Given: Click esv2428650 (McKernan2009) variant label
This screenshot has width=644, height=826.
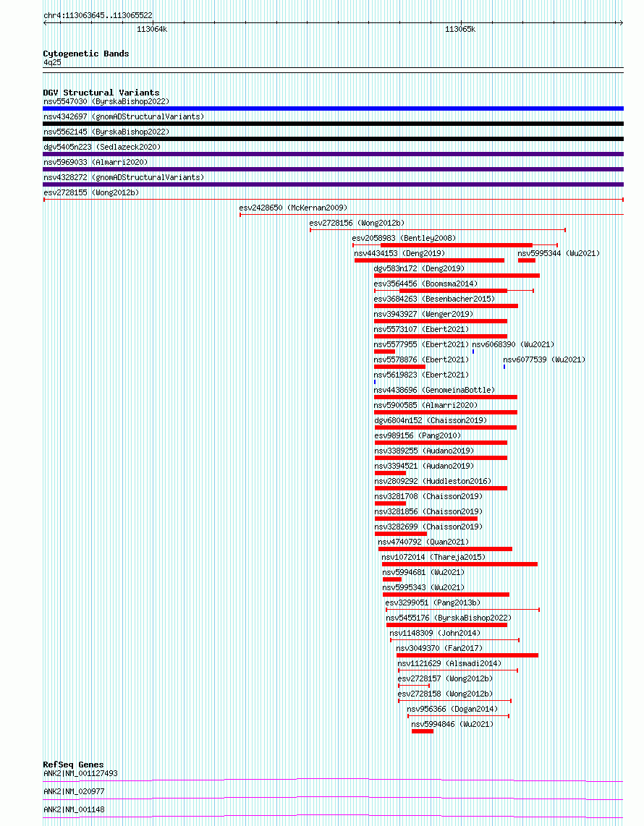Looking at the screenshot, I should pos(293,208).
